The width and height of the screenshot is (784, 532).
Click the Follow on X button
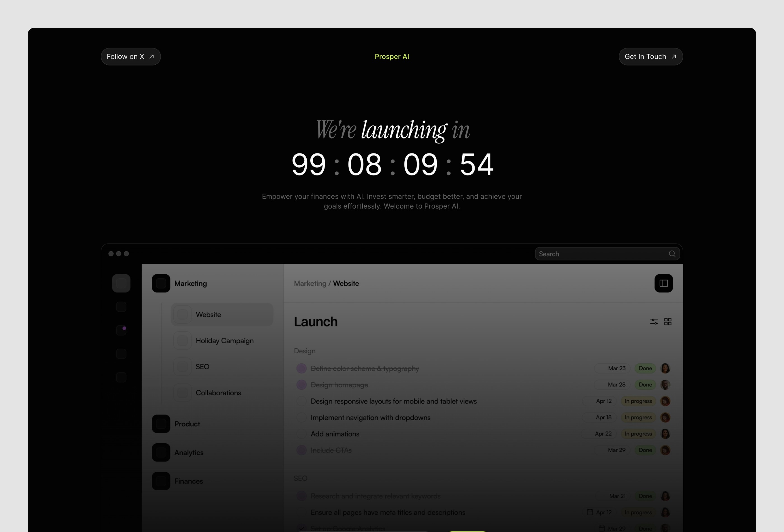[x=130, y=56]
